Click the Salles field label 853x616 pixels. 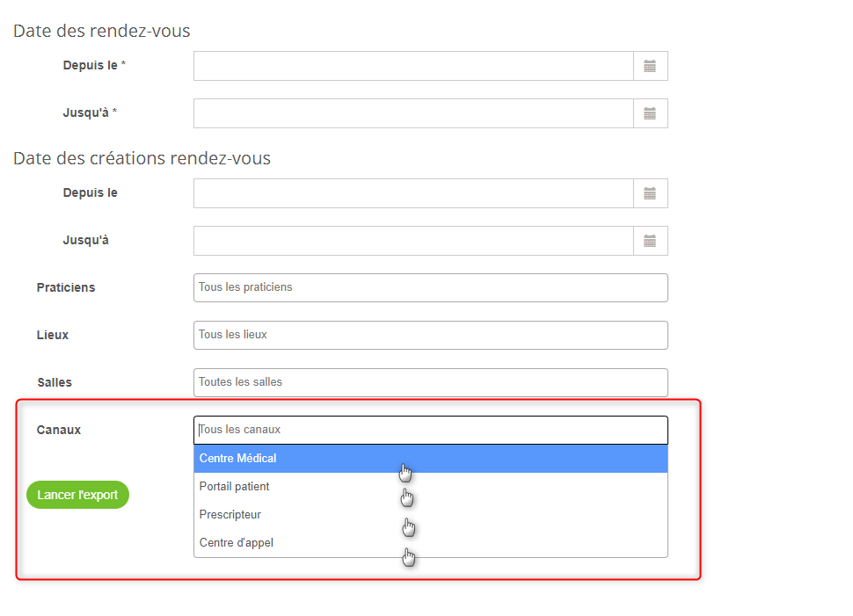(55, 382)
